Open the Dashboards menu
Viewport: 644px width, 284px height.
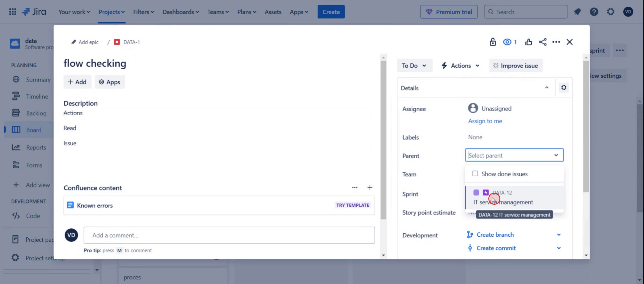180,12
